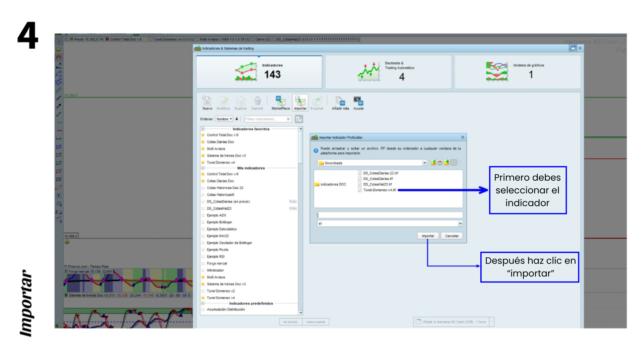
Task: Toggle favorite star for DS_CotasHist23
Action: pos(203,208)
